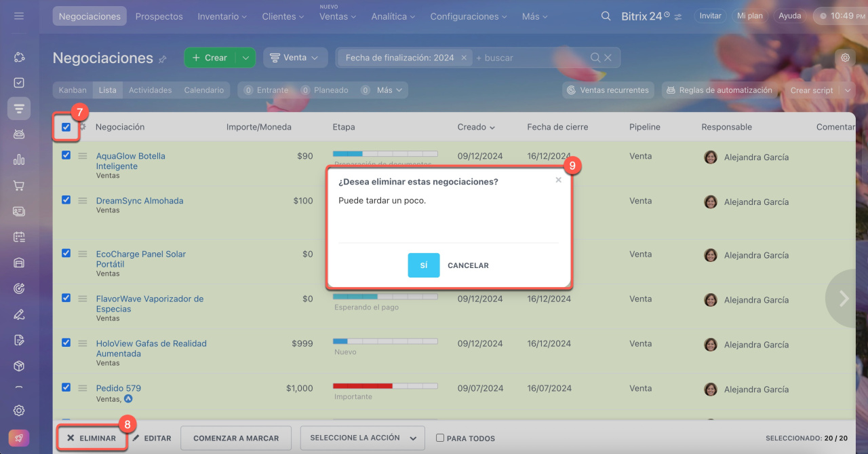Confirm deletion with the Sí button

[x=423, y=265]
